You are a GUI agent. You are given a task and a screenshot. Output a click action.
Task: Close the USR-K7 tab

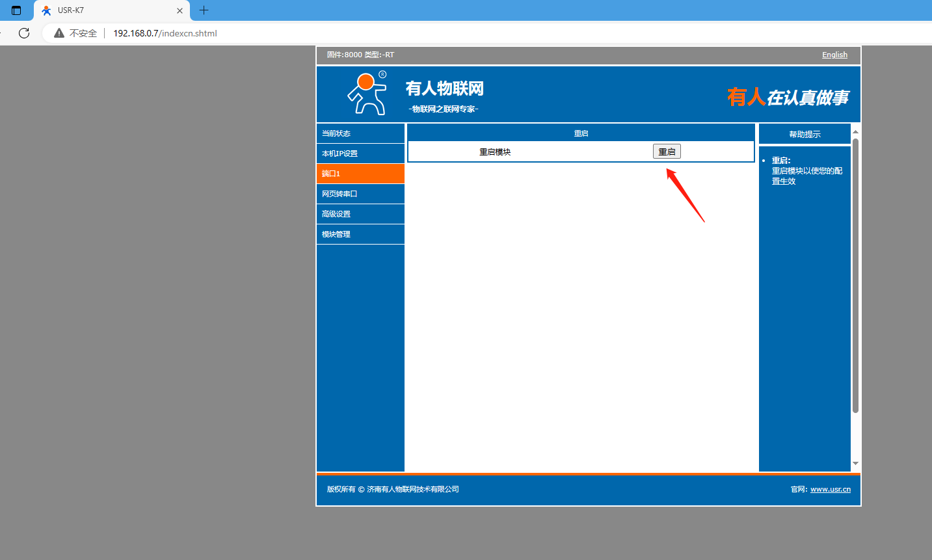(x=180, y=10)
